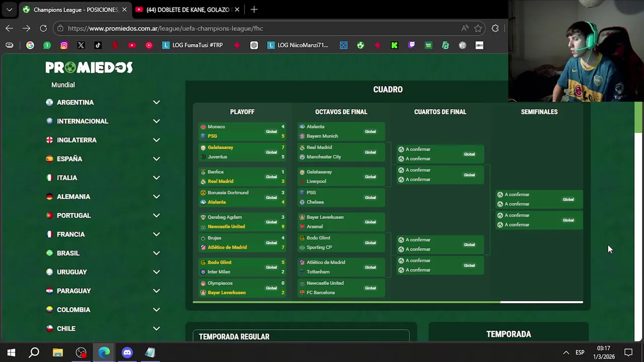Select the Atlético de Madrid vs Tottenham match
The image size is (644, 362).
click(x=341, y=267)
